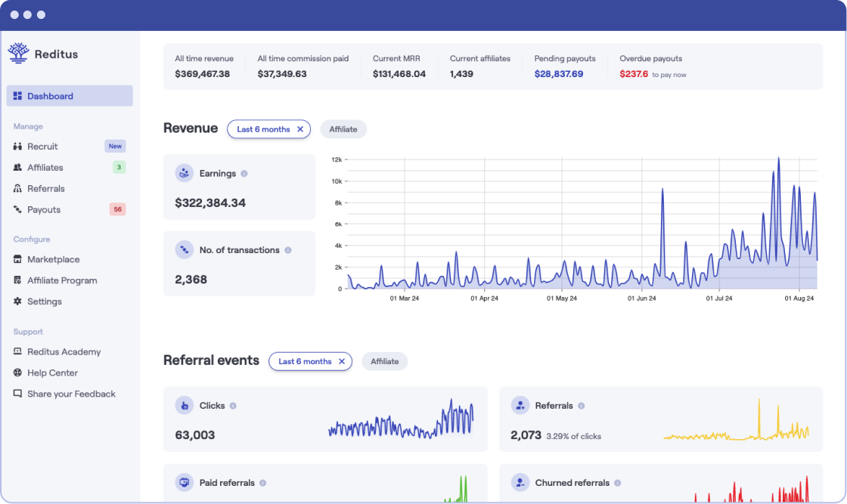Screen dimensions: 847x504
Task: Open the Revenue Last 6 months dropdown
Action: point(262,129)
